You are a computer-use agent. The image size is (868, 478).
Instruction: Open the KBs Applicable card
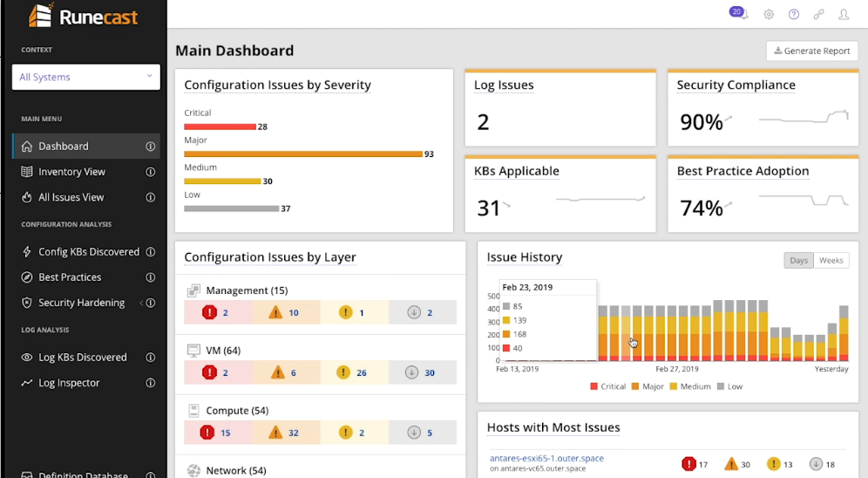click(560, 194)
